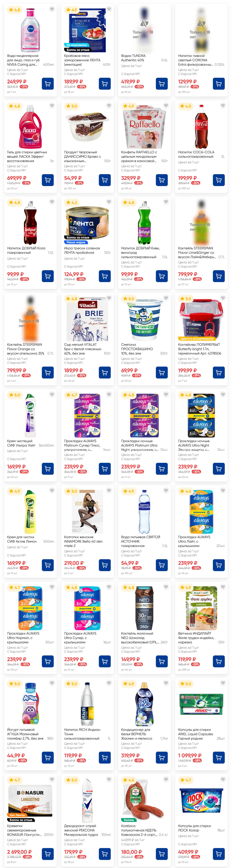
Task: Add COCA-COLA 2L drink to cart
Action: [219, 180]
